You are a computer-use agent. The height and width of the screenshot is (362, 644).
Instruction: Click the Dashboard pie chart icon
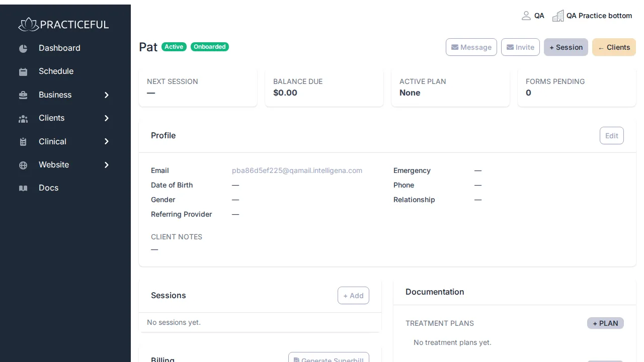[x=23, y=48]
